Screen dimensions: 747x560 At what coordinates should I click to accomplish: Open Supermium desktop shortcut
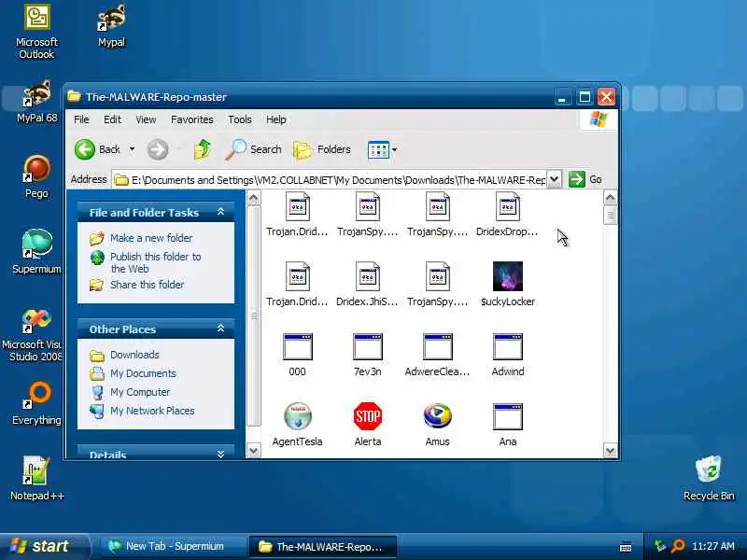pyautogui.click(x=36, y=252)
